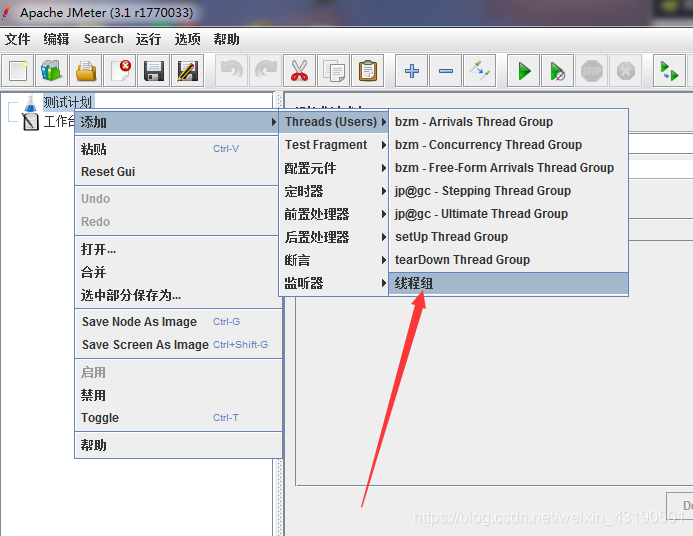Select bzm - Free-Form Arrivals Thread Group
This screenshot has height=536, width=693.
point(508,167)
